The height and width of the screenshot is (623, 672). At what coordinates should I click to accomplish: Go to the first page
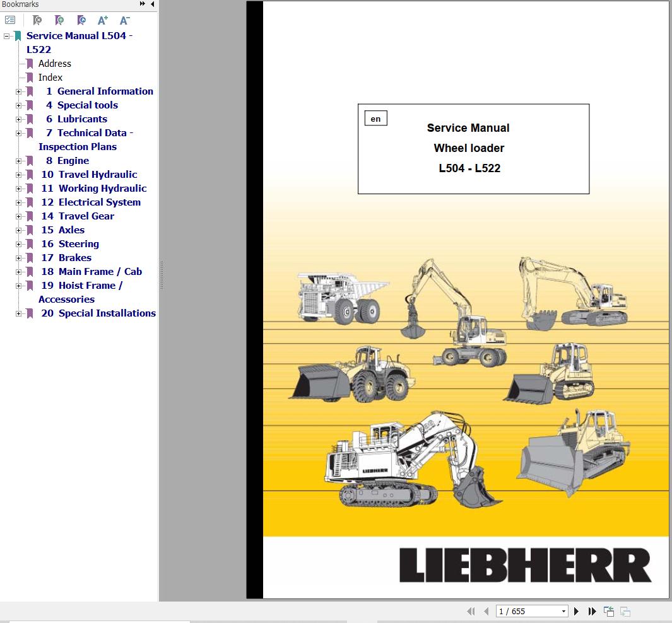click(471, 611)
